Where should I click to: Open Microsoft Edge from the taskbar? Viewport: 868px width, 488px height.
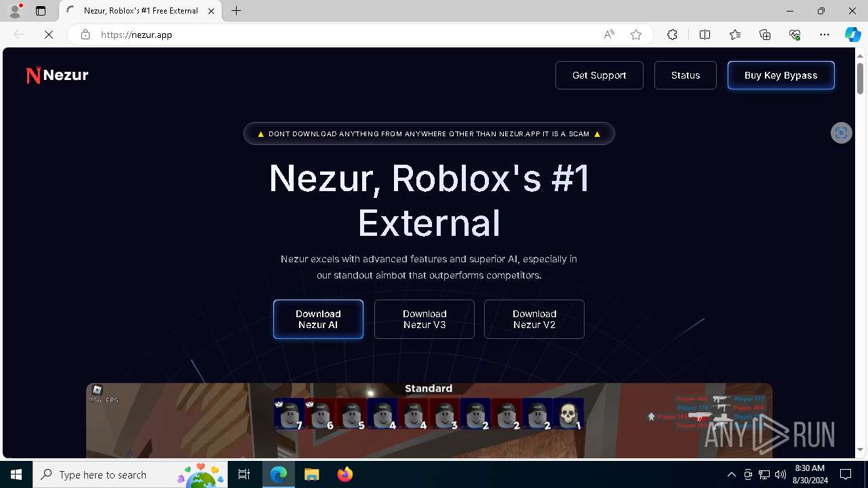tap(279, 474)
